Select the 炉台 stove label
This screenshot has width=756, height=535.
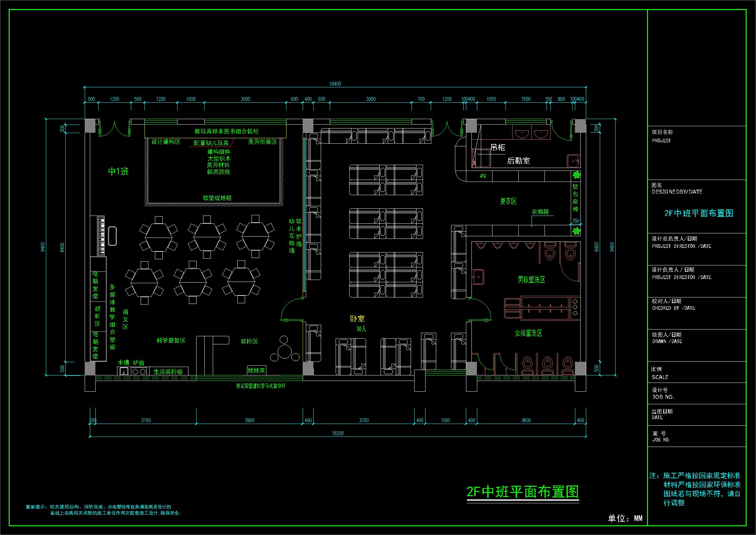point(139,362)
